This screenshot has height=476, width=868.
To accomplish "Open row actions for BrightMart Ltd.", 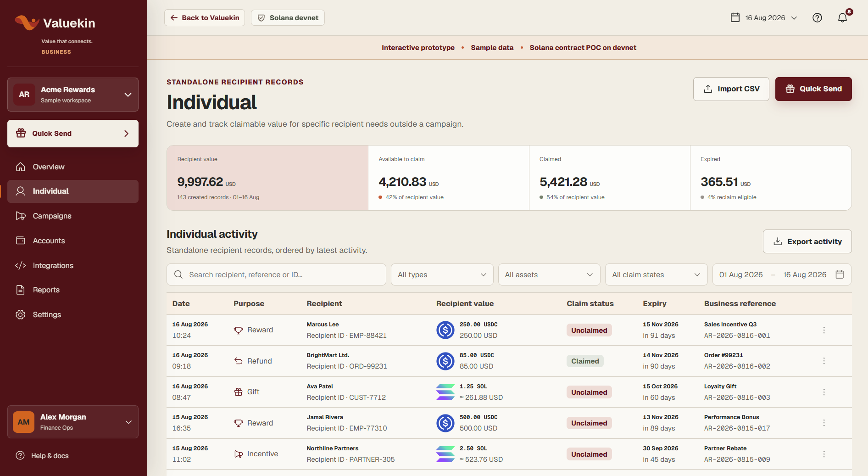I will pyautogui.click(x=824, y=361).
